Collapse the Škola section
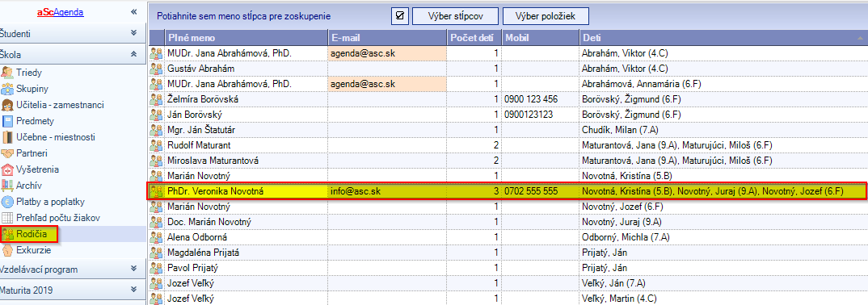The width and height of the screenshot is (868, 305). [x=133, y=53]
